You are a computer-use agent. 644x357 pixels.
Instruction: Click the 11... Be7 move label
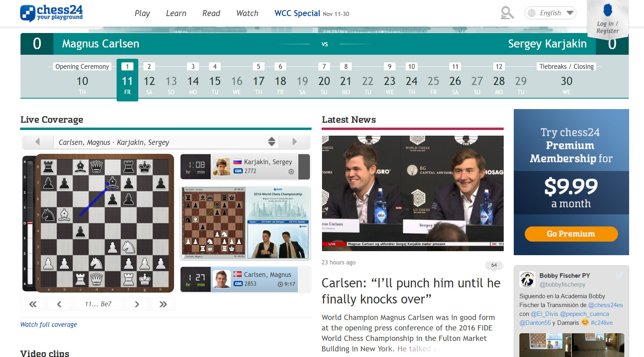[x=98, y=304]
